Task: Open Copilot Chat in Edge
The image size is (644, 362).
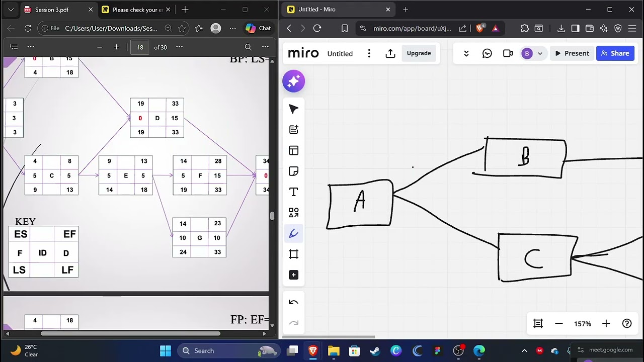Action: [x=258, y=29]
